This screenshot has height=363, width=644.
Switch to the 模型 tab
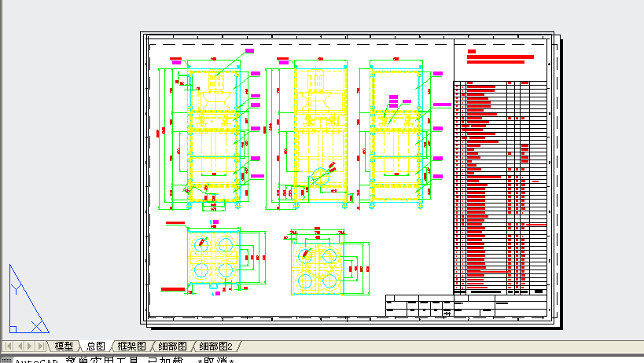point(64,346)
